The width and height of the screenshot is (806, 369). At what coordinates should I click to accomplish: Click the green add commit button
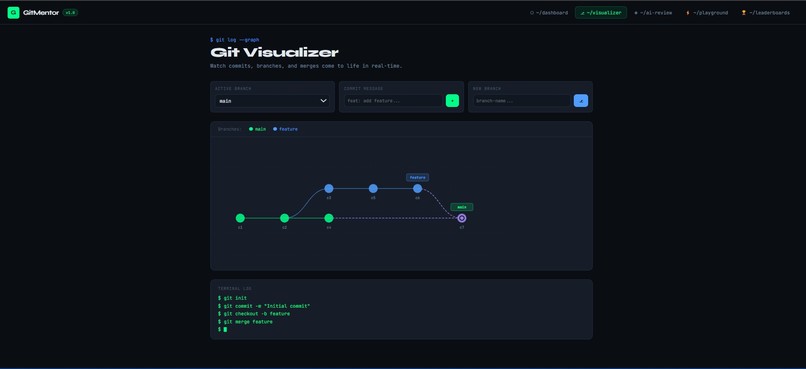(452, 101)
